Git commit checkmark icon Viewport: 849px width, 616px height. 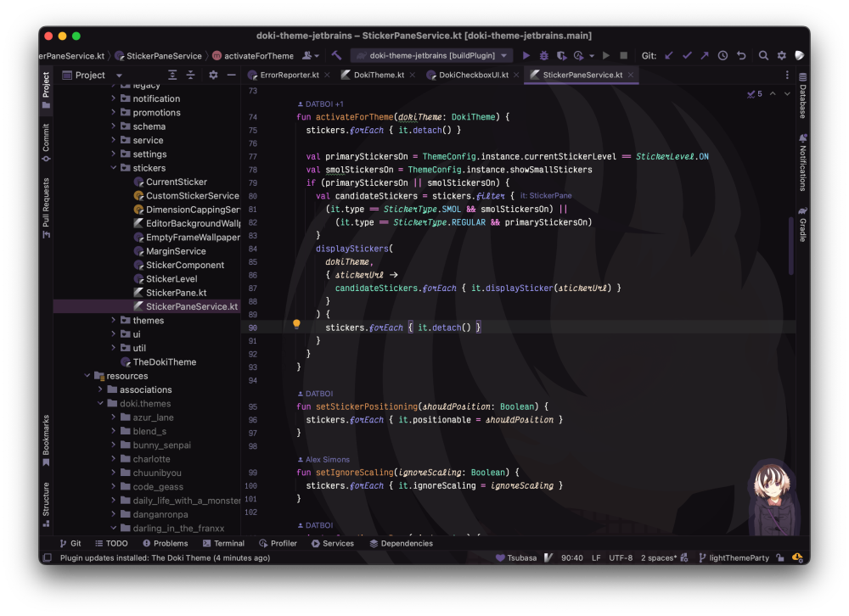(687, 55)
